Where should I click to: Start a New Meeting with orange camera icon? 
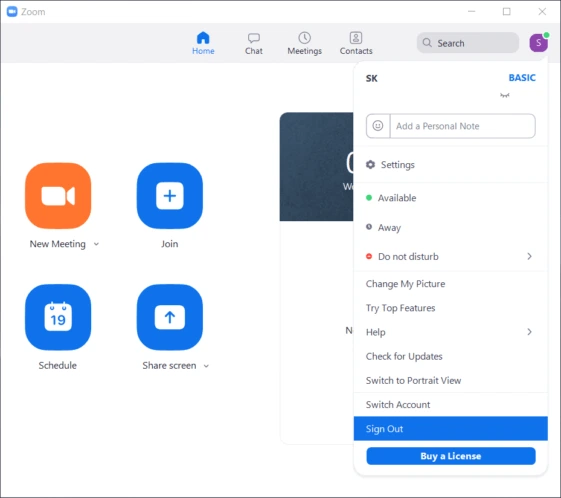pyautogui.click(x=58, y=196)
